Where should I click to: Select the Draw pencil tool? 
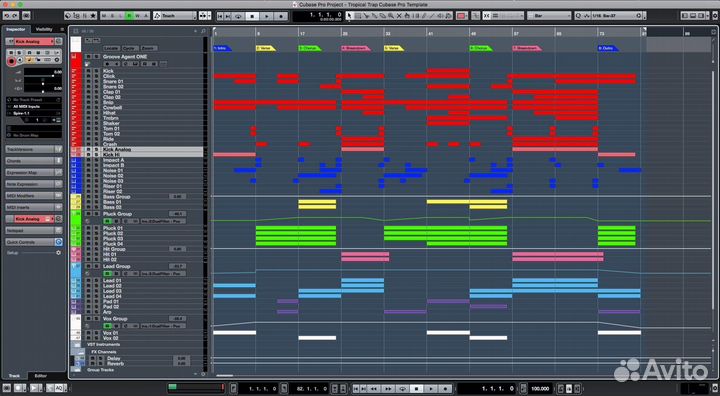tap(424, 16)
